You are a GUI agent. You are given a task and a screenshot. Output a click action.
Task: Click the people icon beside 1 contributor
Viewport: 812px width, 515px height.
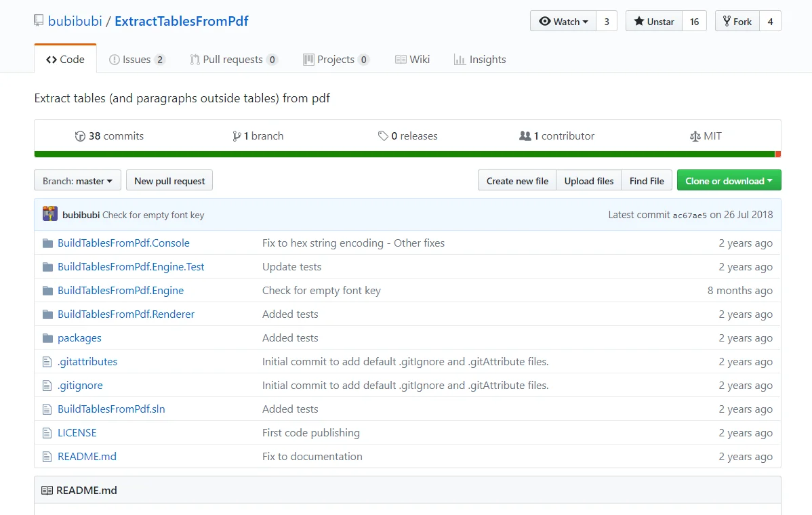[x=525, y=136]
